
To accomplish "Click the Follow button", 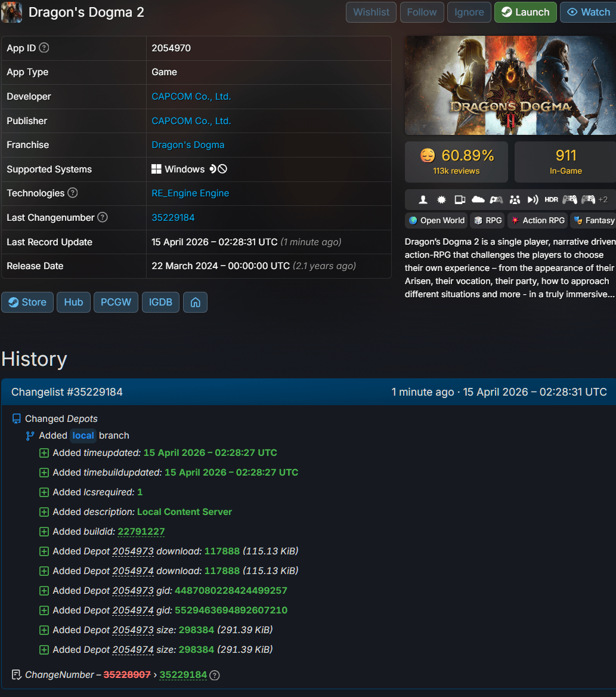I will point(422,12).
